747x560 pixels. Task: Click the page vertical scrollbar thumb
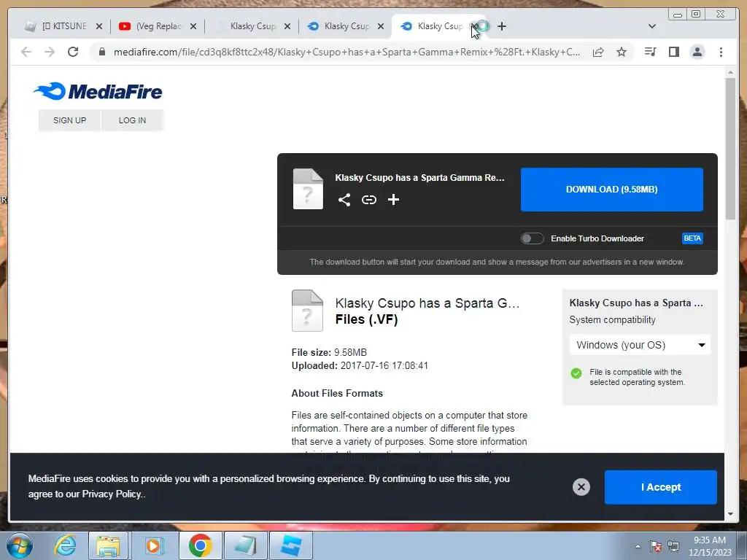[730, 149]
